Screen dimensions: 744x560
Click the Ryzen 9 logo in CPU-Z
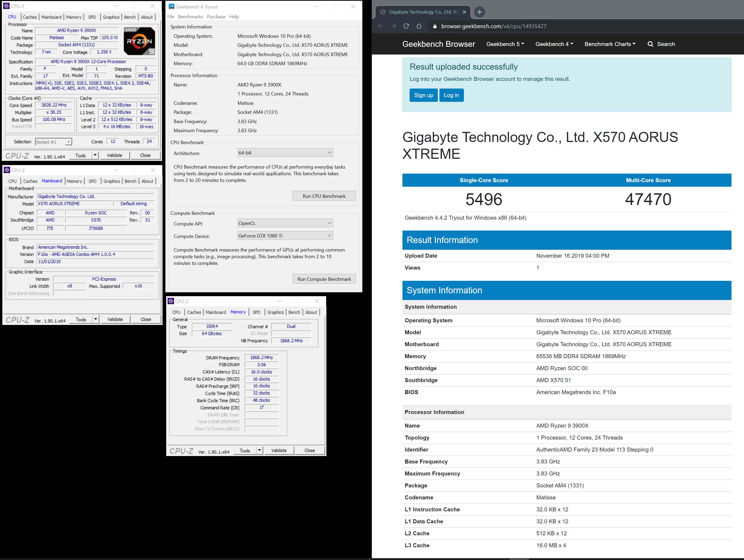click(x=139, y=41)
